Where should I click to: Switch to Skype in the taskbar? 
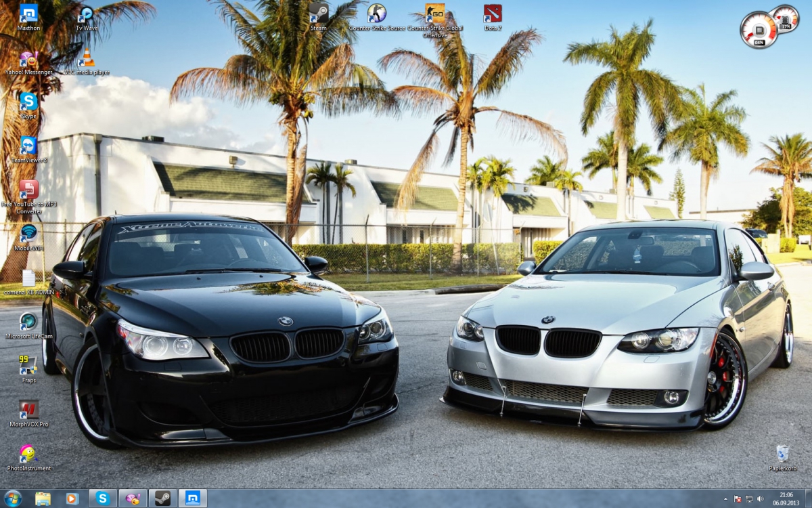pos(103,499)
